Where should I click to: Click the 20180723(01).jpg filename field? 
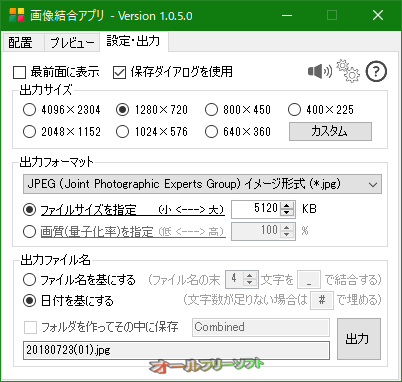point(176,350)
